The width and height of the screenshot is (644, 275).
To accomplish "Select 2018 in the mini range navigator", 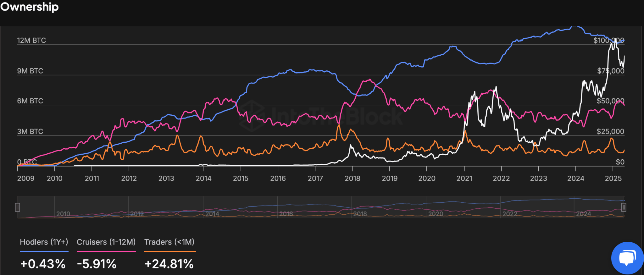I will [360, 214].
